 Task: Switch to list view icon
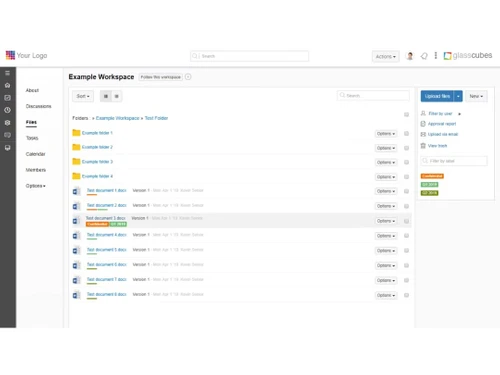pos(117,96)
